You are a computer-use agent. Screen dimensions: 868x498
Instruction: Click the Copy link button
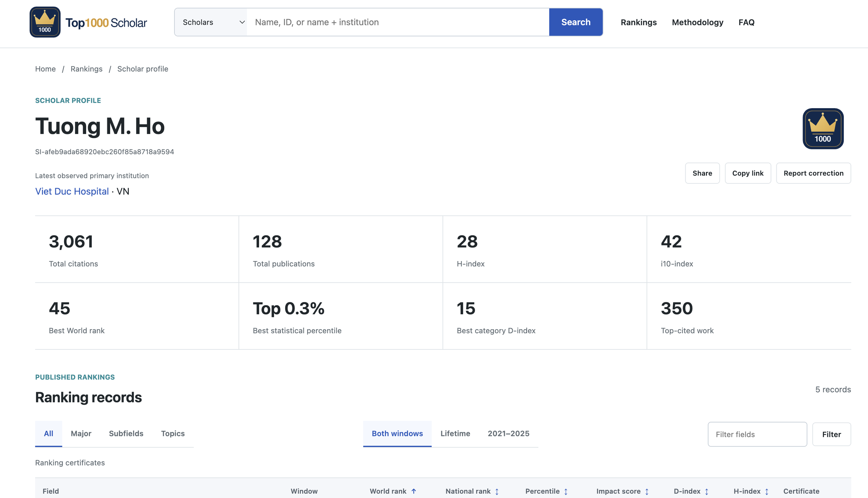click(x=748, y=173)
